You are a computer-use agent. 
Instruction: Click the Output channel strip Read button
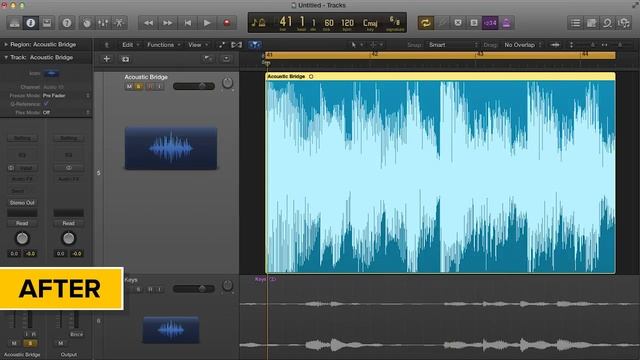click(x=68, y=223)
